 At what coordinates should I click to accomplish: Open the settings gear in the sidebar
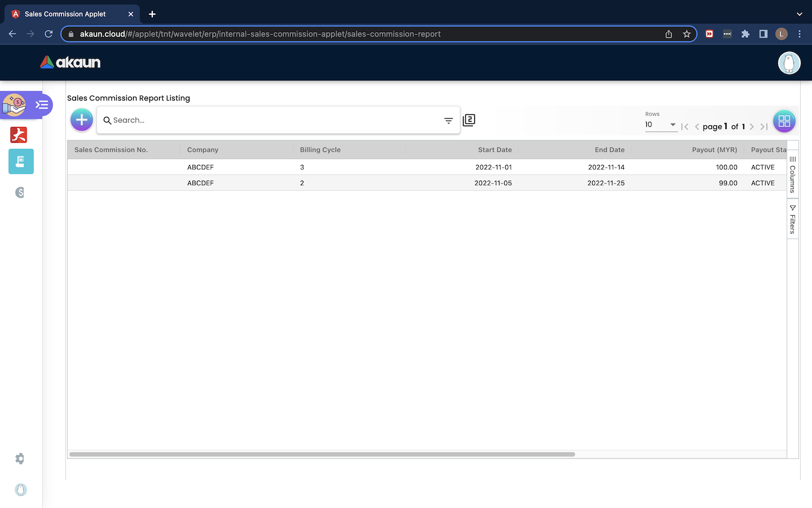tap(20, 459)
